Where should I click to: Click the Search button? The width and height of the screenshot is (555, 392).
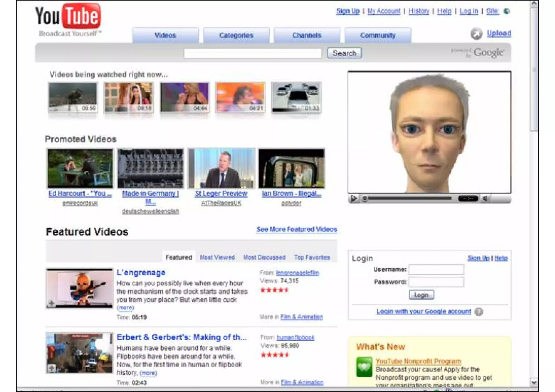(344, 53)
